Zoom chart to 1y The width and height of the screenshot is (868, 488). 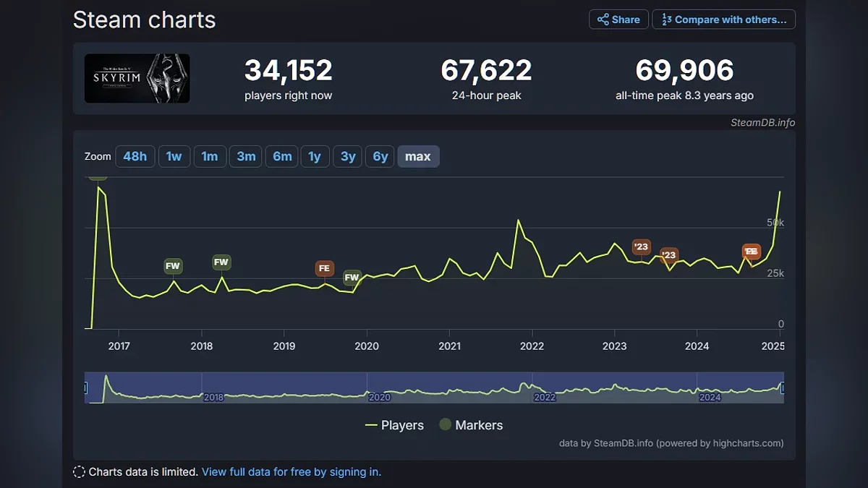(315, 156)
